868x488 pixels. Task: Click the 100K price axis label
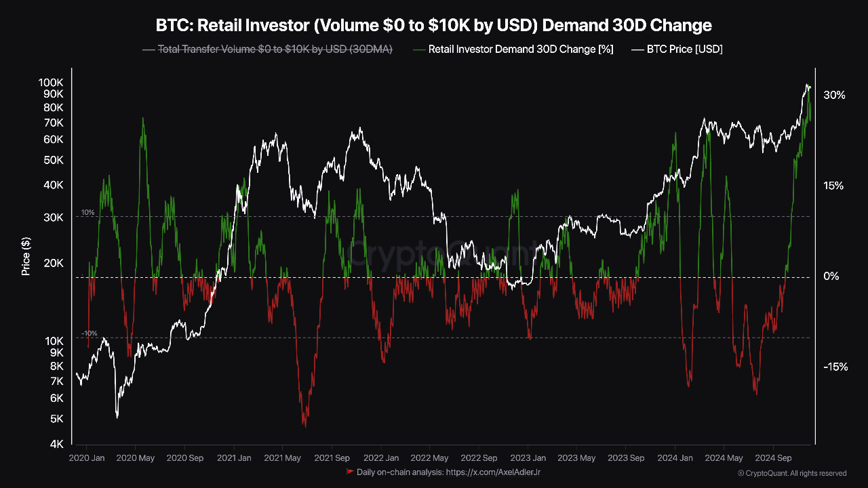point(51,82)
